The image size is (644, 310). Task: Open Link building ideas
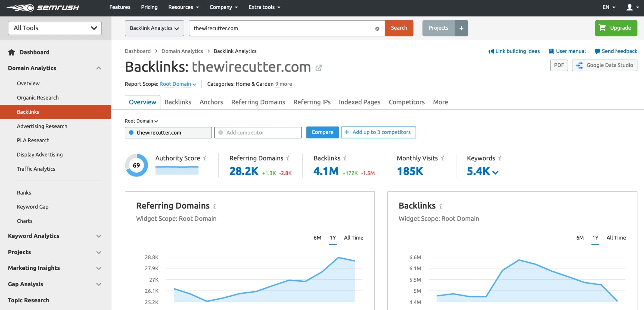pyautogui.click(x=514, y=51)
